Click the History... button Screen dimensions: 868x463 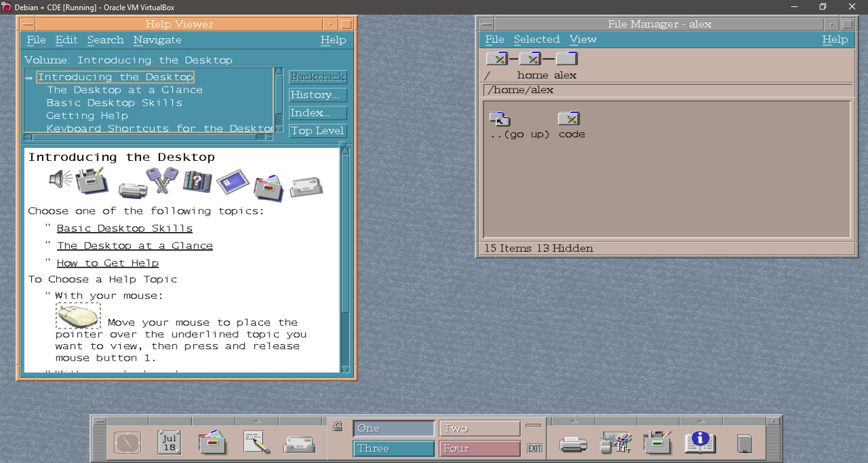pyautogui.click(x=318, y=95)
